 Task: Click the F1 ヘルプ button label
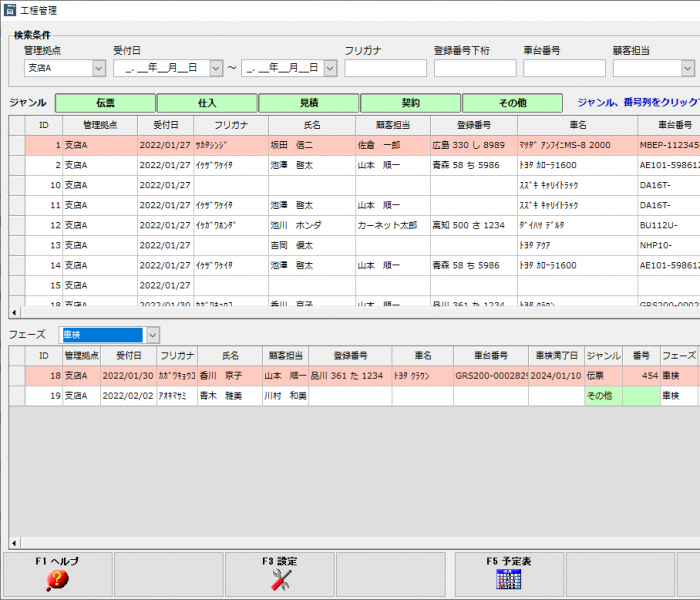(57, 561)
